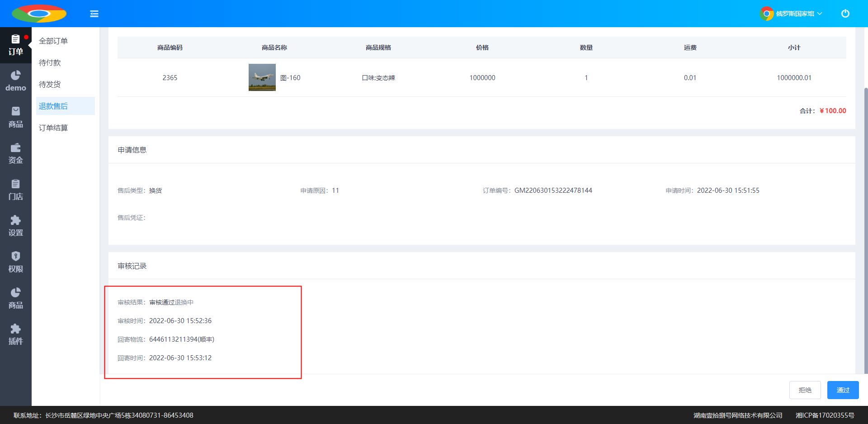This screenshot has width=868, height=424.
Task: Open the 图-160 airplane product thumbnail
Action: click(262, 77)
